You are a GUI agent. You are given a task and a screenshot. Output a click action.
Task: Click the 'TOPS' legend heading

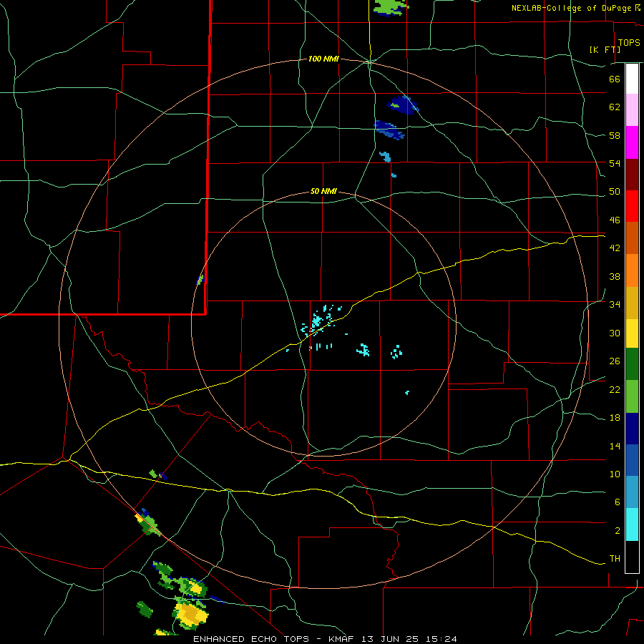pyautogui.click(x=629, y=42)
